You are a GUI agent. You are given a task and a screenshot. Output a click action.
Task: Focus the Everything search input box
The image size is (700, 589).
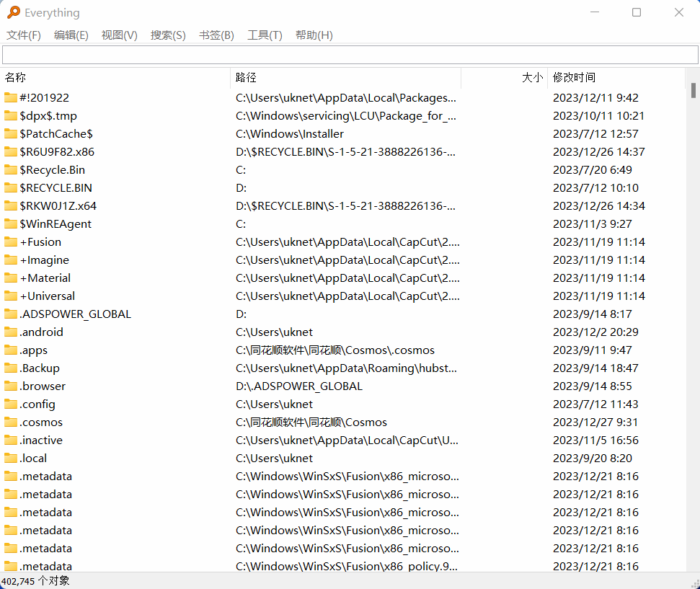point(350,55)
